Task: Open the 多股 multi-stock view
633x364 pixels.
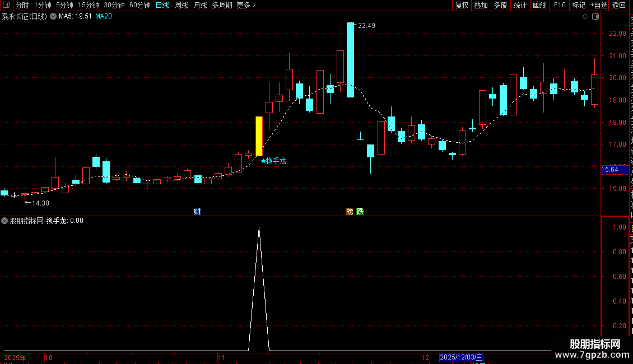Action: click(x=500, y=5)
